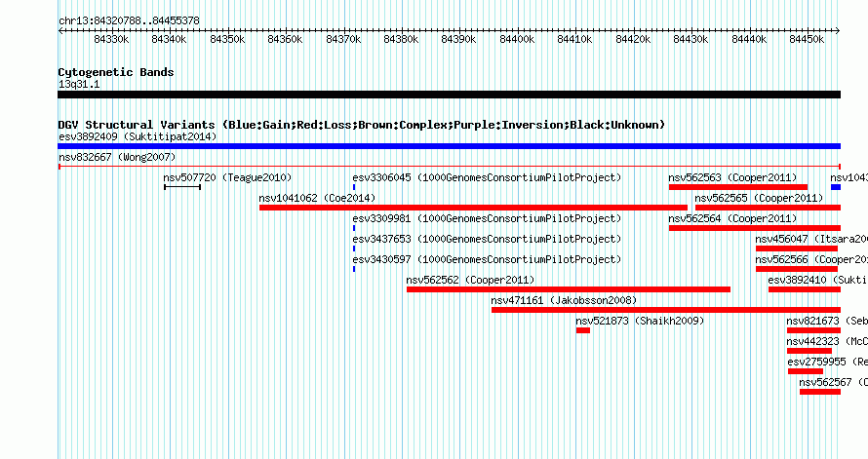Select the long blue gain bar under esv3892409
The image size is (868, 459).
click(449, 146)
